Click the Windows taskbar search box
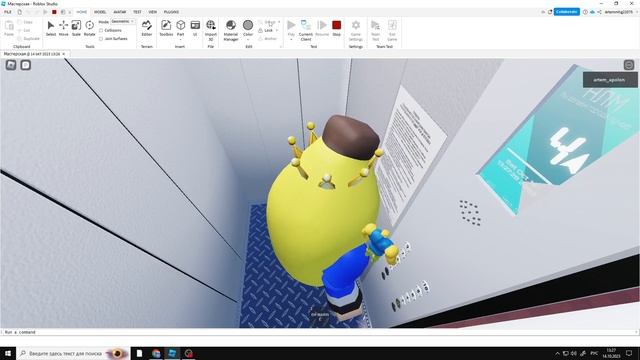This screenshot has width=640, height=360. tap(73, 353)
